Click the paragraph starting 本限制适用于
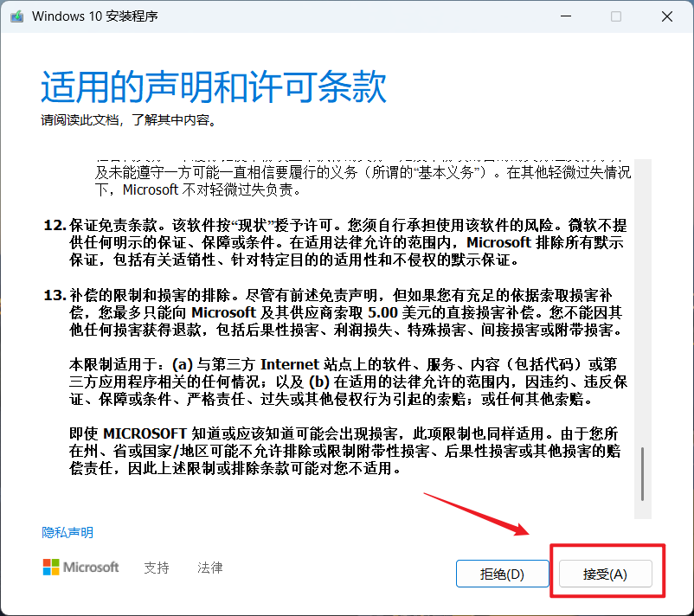 point(349,382)
